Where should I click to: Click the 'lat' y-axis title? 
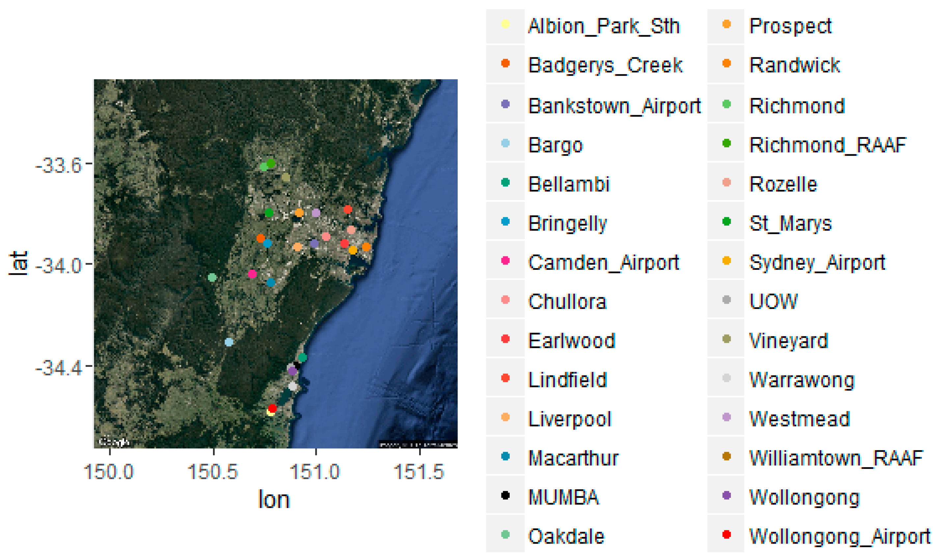pyautogui.click(x=18, y=264)
